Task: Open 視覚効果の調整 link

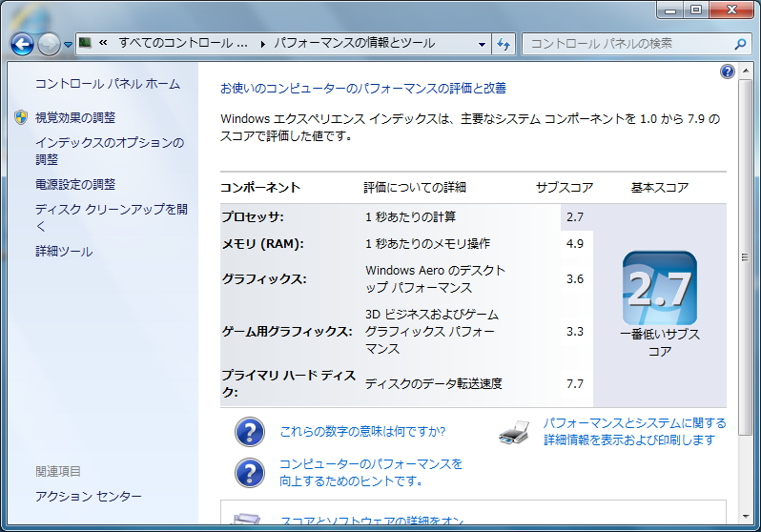Action: tap(75, 117)
